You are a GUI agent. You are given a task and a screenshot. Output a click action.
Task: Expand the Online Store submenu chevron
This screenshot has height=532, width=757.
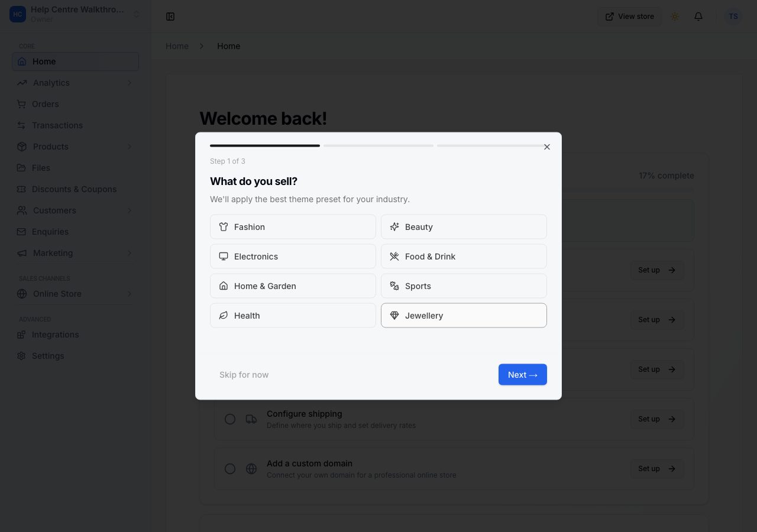point(130,294)
